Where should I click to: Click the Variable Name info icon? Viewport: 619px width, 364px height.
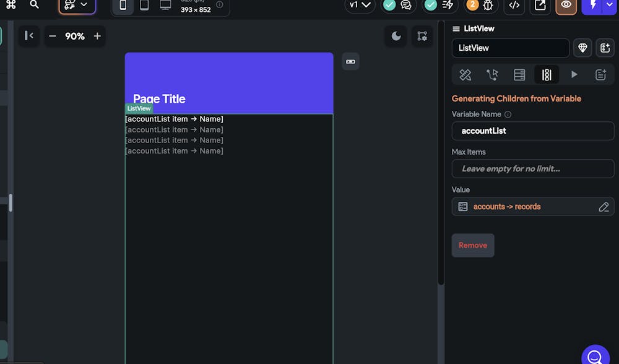[x=508, y=115]
